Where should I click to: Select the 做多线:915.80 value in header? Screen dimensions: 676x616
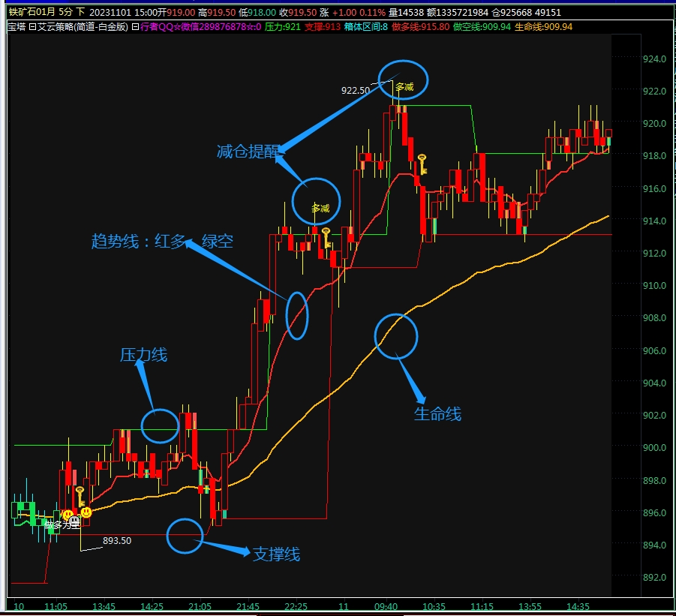(421, 27)
